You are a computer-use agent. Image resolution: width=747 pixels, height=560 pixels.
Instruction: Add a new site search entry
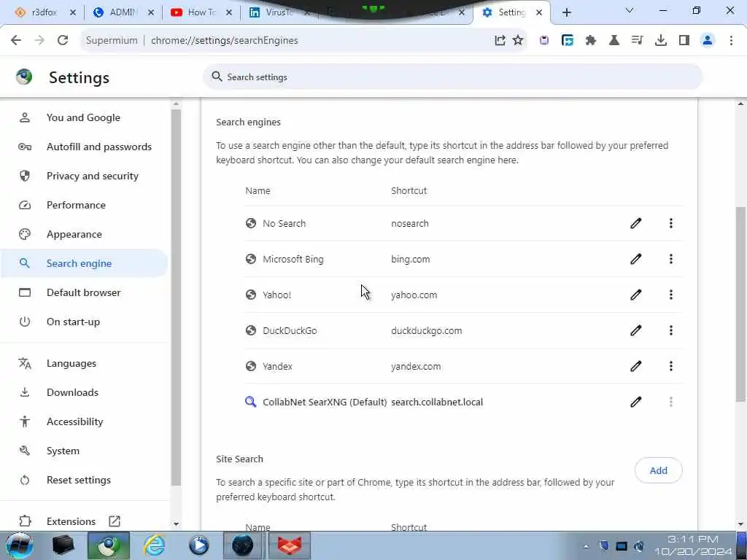[659, 470]
